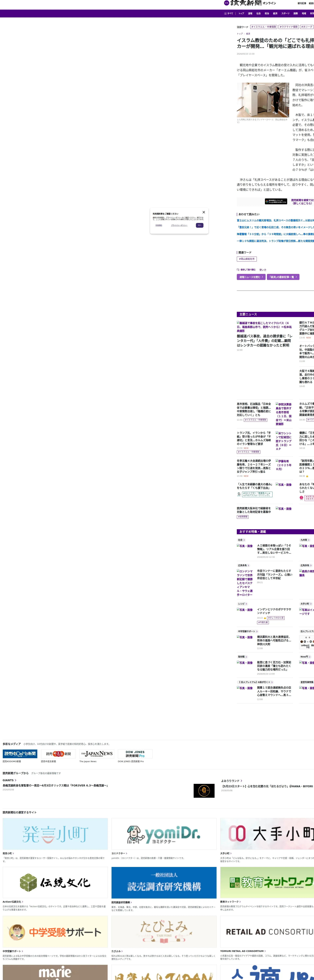Click the #ウクライナ情勢 trending tag
Screen dimensions: 314x980
pos(288,27)
